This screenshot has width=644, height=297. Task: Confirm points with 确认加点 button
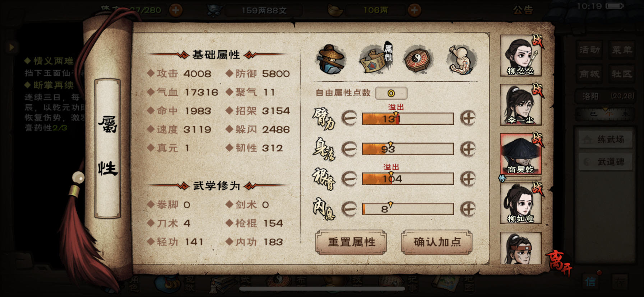(437, 242)
